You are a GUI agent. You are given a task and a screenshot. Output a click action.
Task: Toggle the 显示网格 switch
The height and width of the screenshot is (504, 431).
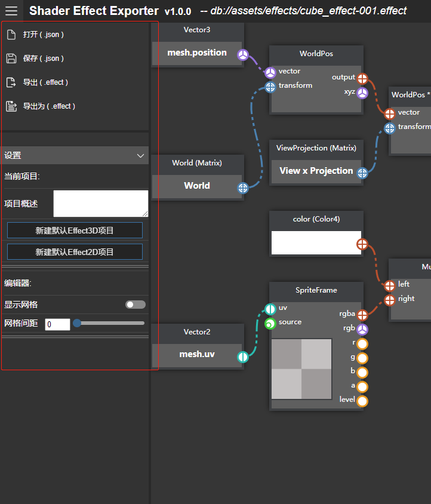point(135,305)
